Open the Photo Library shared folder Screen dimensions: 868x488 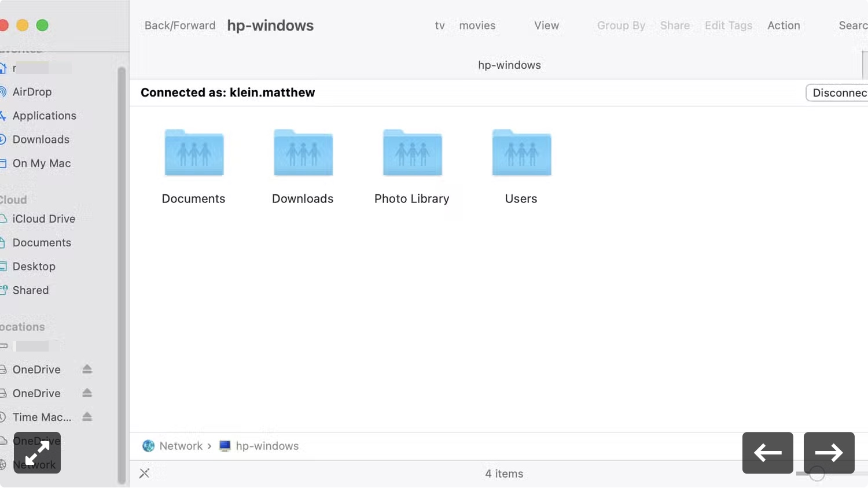click(x=412, y=153)
